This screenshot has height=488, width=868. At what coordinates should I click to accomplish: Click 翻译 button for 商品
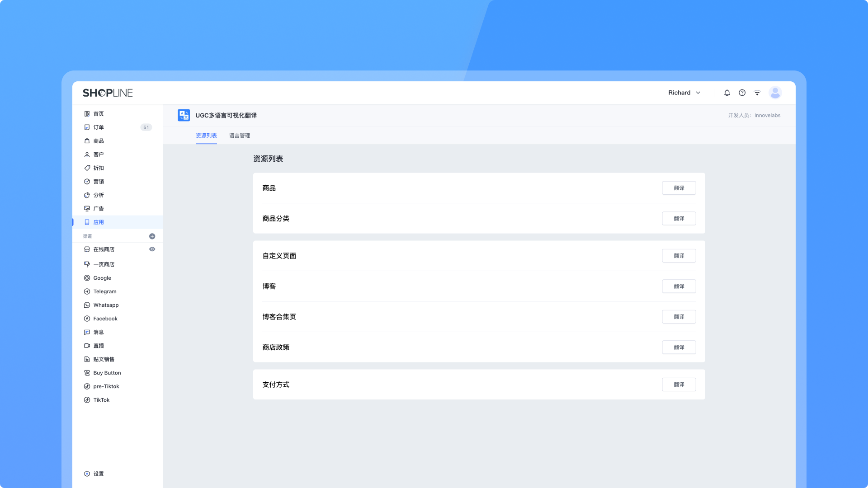(x=679, y=188)
